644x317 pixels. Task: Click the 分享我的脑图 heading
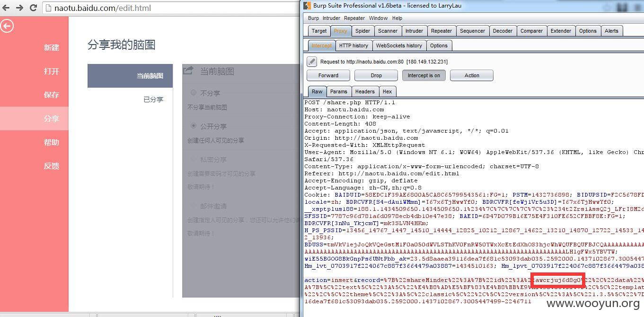[122, 45]
